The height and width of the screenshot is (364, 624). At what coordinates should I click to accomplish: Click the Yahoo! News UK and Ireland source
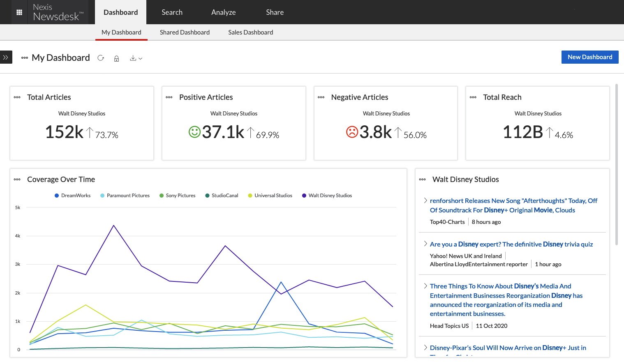click(466, 256)
